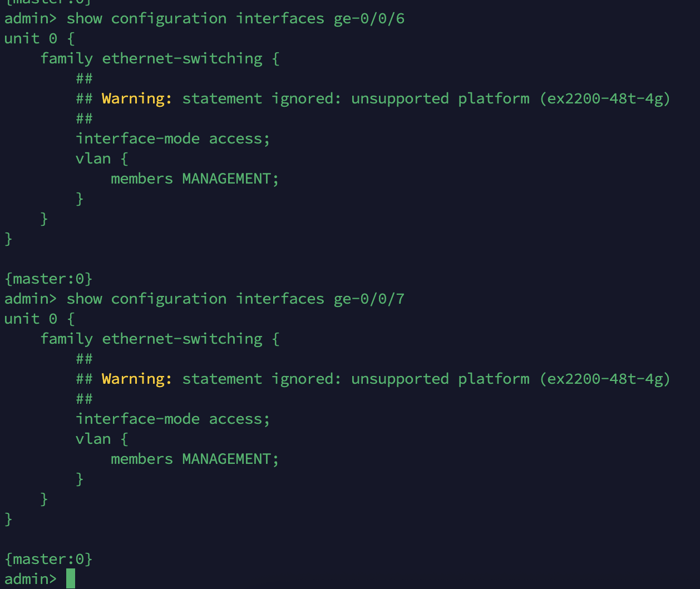Click MANAGEMENT in the ge-0/0/7 vlan members line

click(226, 459)
